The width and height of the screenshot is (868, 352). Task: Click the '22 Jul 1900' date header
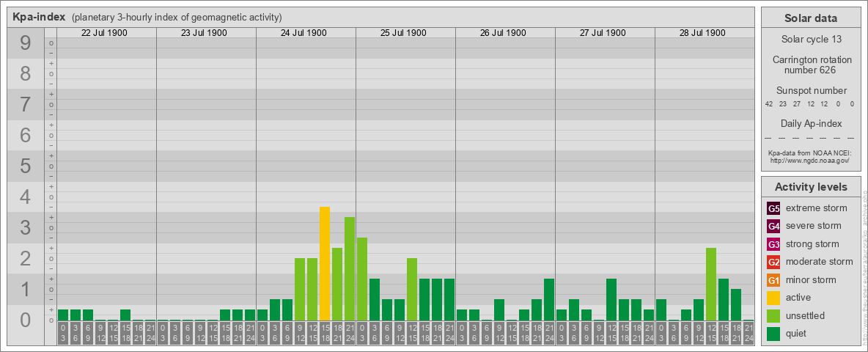(x=104, y=33)
